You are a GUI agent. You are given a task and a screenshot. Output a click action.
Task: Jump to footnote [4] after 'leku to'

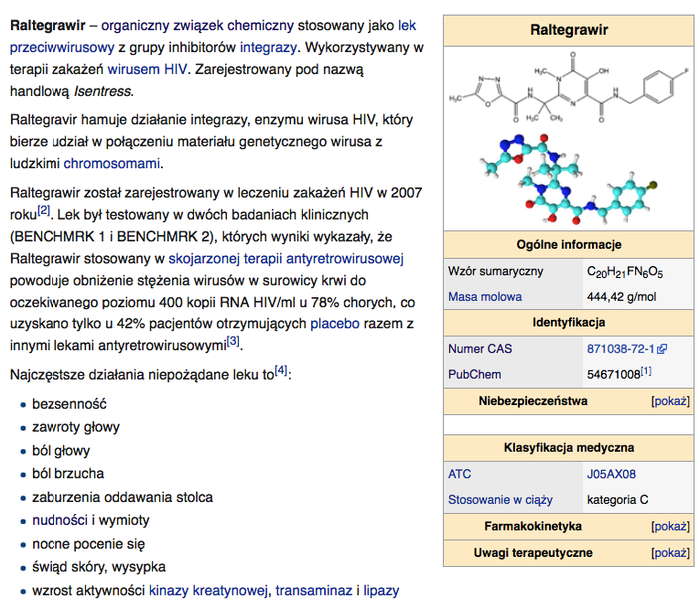click(281, 370)
